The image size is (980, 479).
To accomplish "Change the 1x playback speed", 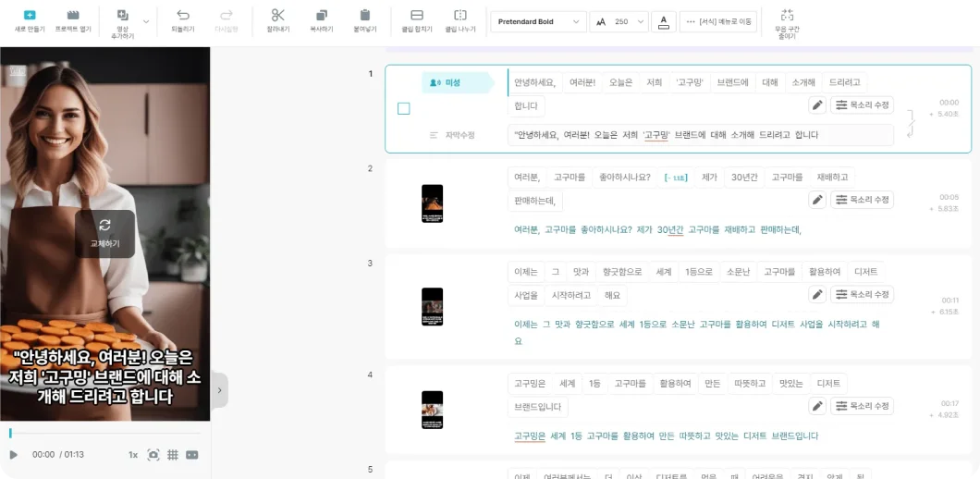I will pos(133,455).
